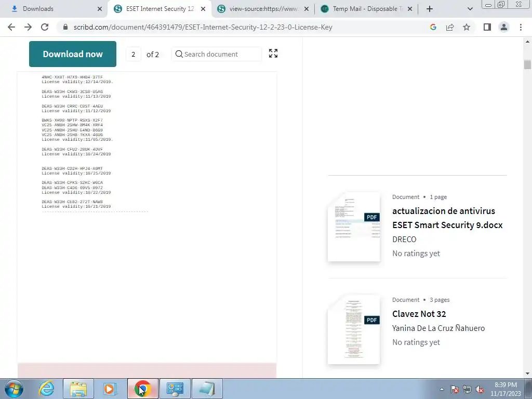Viewport: 532px width, 399px height.
Task: Open thumbnail of ESET Smart Security document
Action: 353,227
